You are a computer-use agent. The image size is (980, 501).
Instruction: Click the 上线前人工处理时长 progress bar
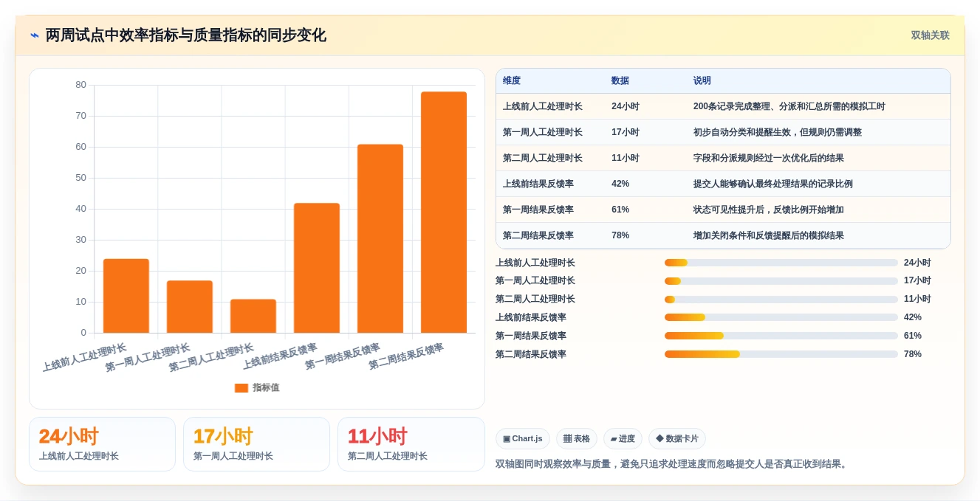coord(781,263)
